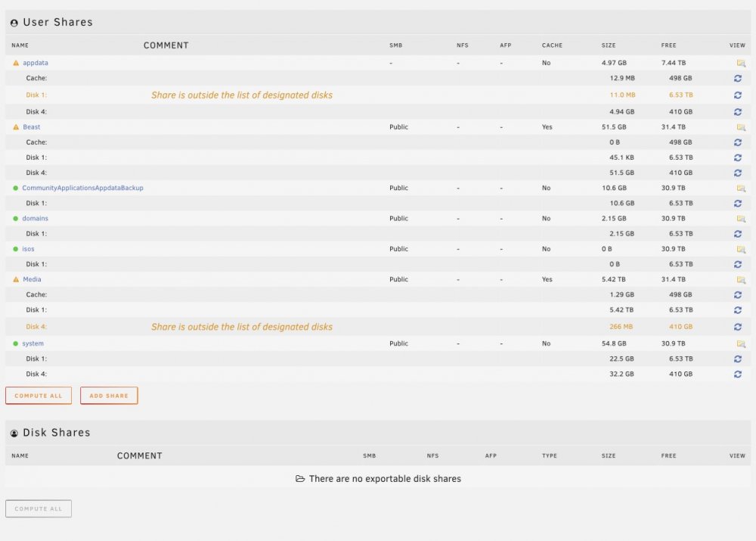Open the CommunityApplicationsAppdataBackup share link

coord(82,188)
